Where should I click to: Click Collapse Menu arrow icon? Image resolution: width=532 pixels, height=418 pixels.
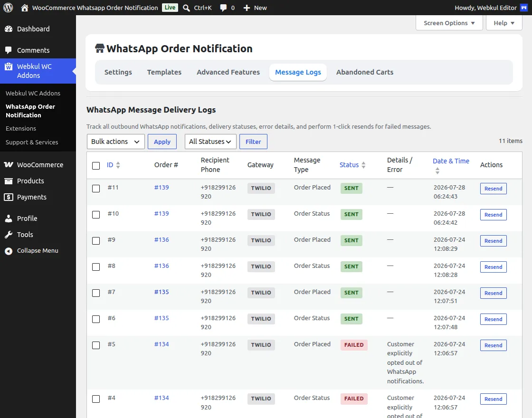(9, 251)
